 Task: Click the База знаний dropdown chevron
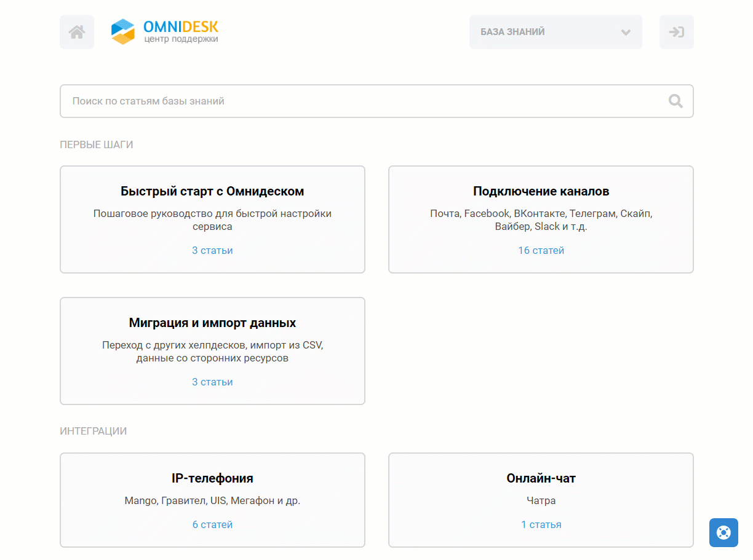pos(626,33)
